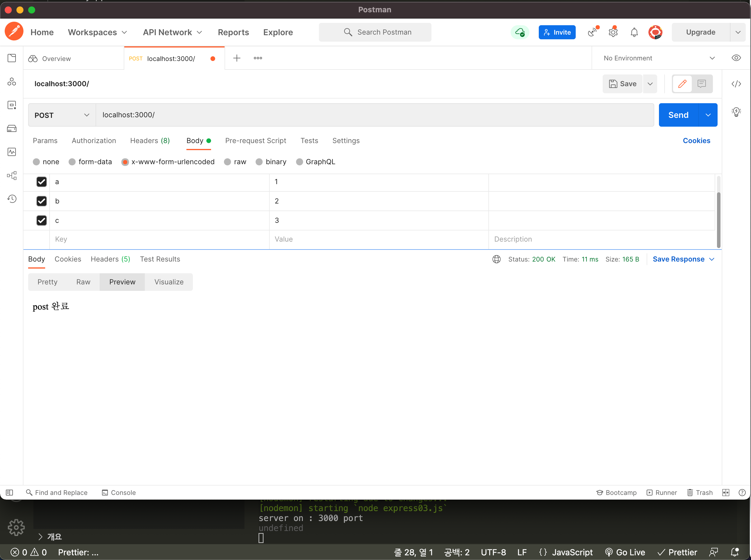The height and width of the screenshot is (560, 751).
Task: Open the help question mark icon
Action: [742, 493]
